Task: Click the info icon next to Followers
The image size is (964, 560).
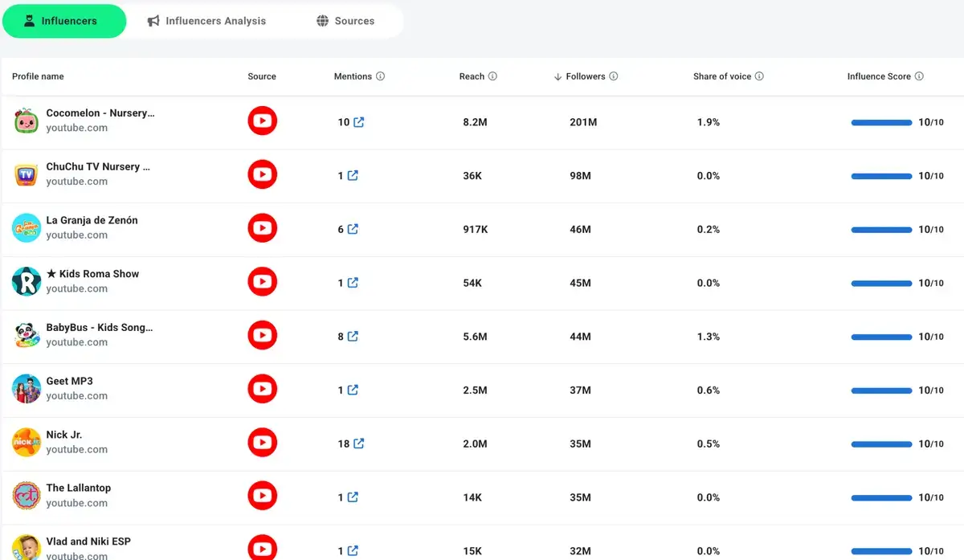Action: tap(614, 76)
